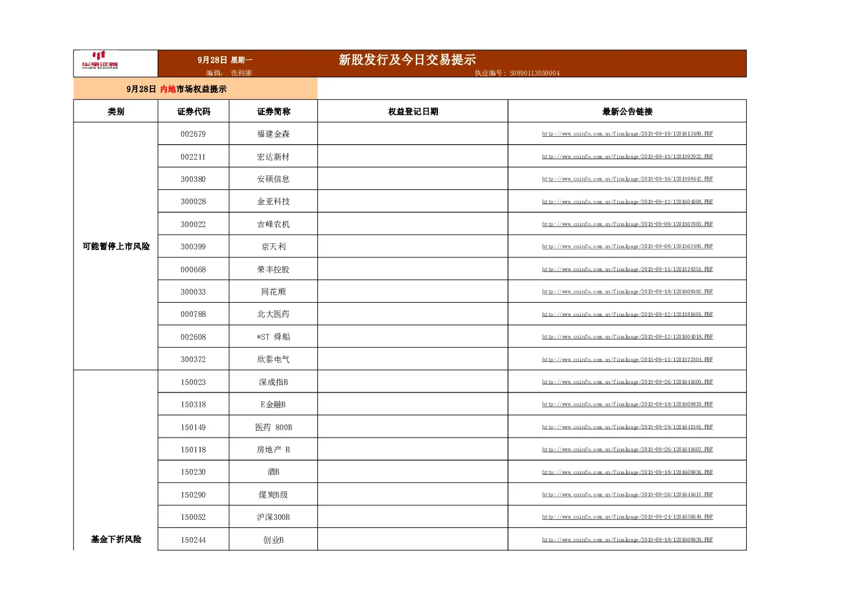Image resolution: width=868 pixels, height=614 pixels.
Task: Click the license number S0890113050004
Action: pos(535,73)
